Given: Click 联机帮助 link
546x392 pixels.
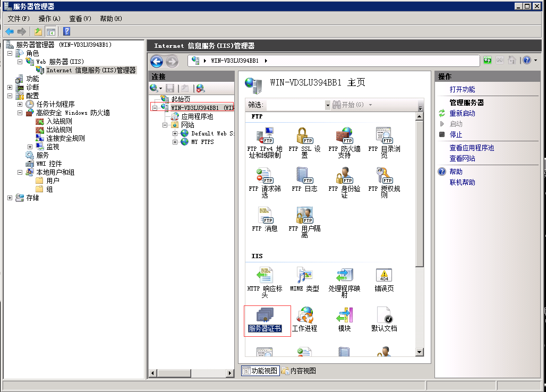Looking at the screenshot, I should [x=462, y=182].
